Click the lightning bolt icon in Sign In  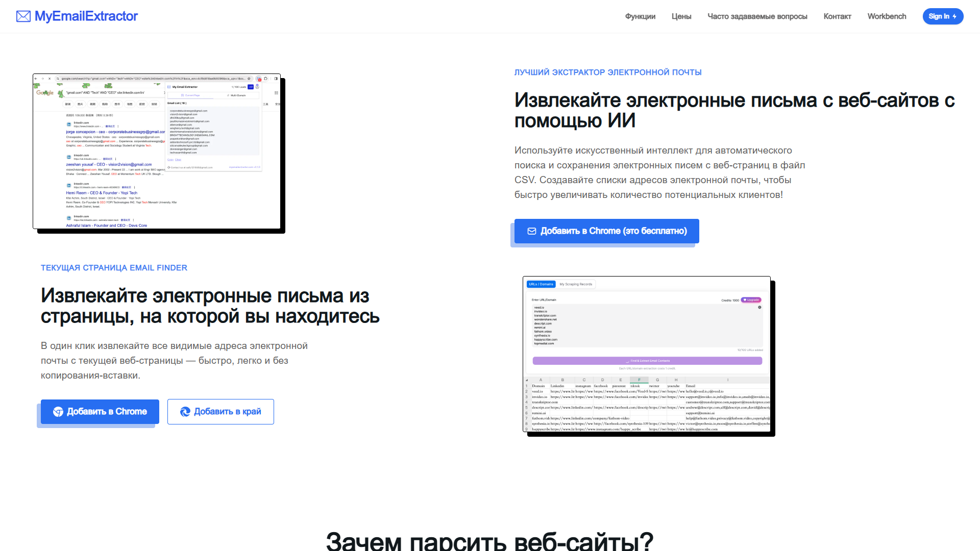(954, 16)
